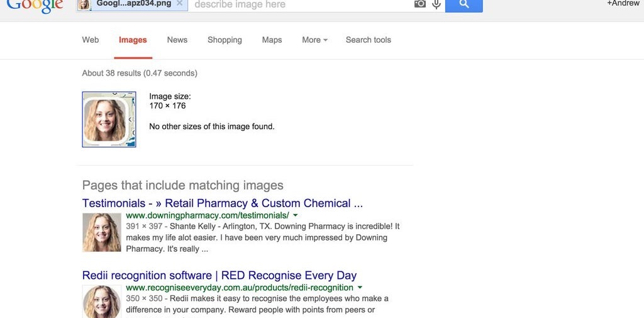Open the Testimonials Retail Pharmacy result link
644x318 pixels.
tap(223, 203)
